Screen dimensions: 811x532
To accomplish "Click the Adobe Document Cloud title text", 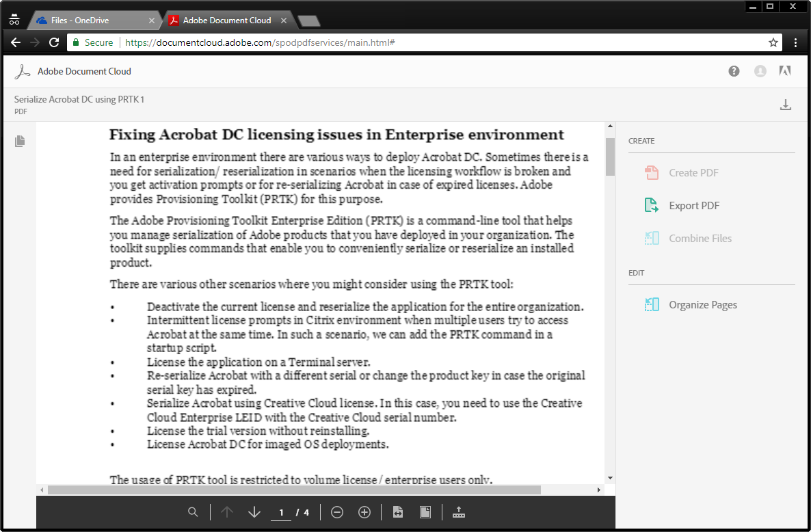I will pos(84,71).
